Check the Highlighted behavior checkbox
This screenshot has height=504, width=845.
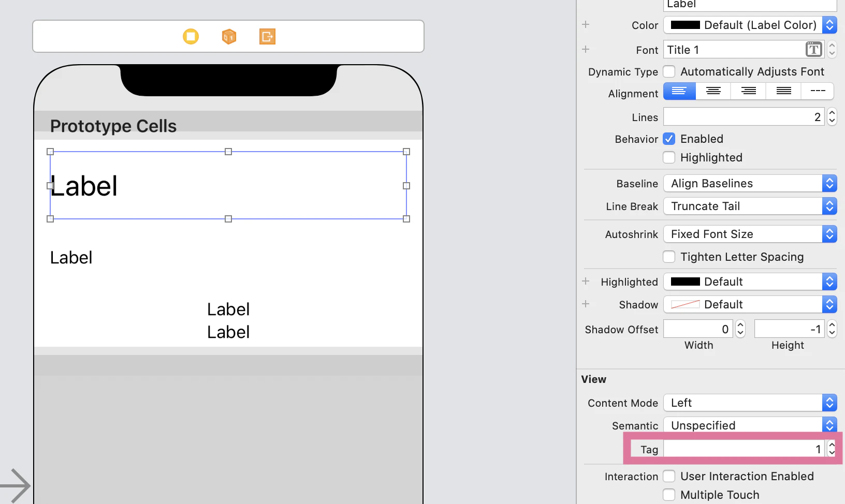pos(669,157)
